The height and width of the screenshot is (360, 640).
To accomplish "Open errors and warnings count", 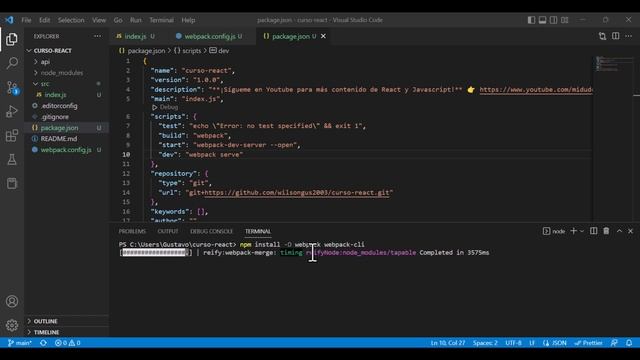I will tap(68, 343).
